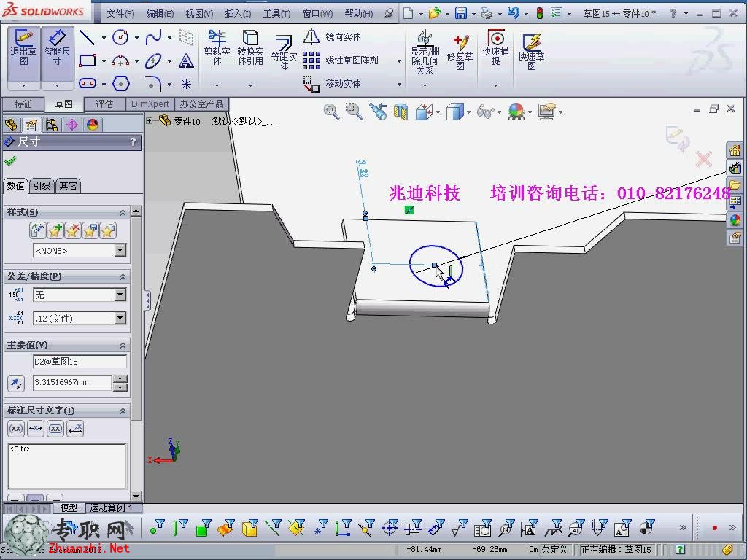Click Mirror Entities (镜向实体)
Viewport: 747px width, 560px height.
pyautogui.click(x=332, y=36)
